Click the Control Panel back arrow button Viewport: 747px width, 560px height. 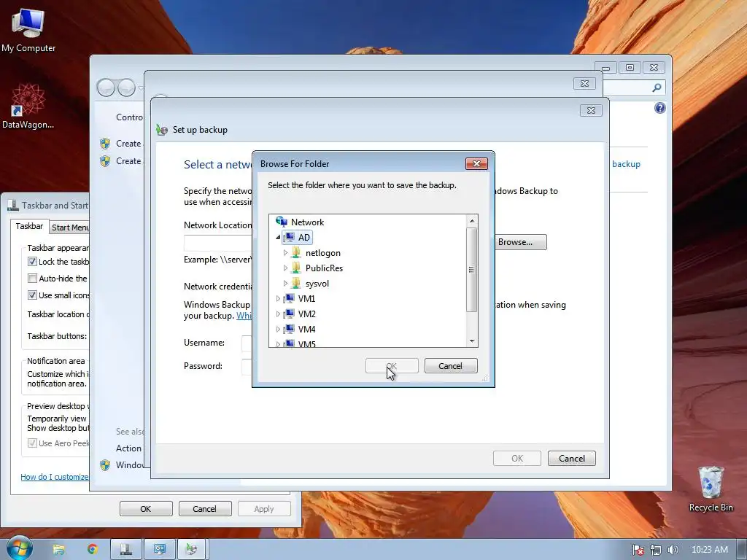[x=106, y=87]
